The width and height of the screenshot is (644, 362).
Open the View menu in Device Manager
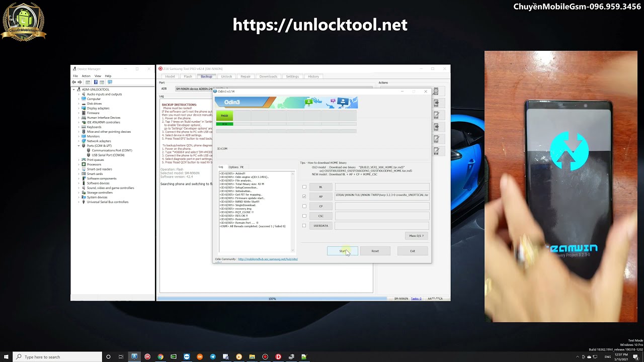98,76
